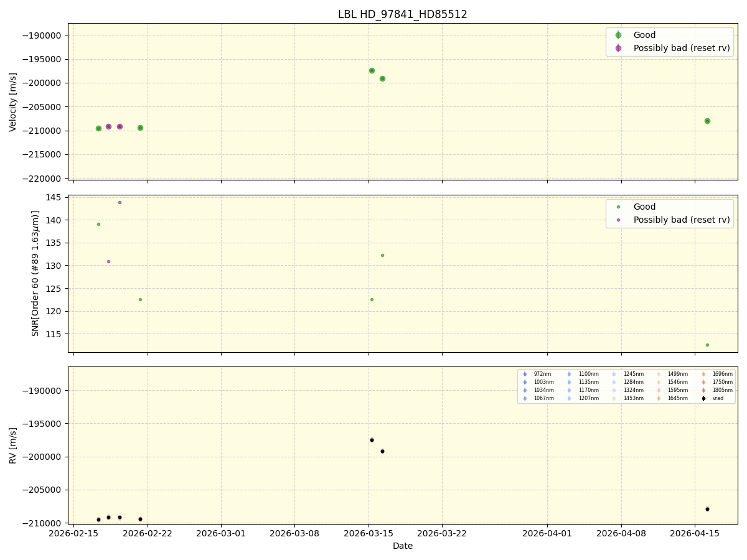Click the RV [m/s] axis label

pyautogui.click(x=13, y=446)
